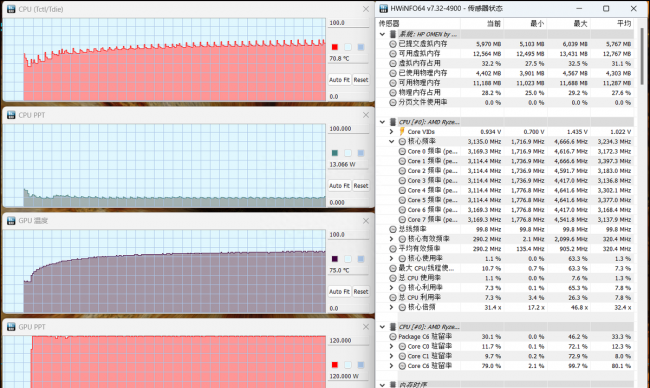Click the app icon of the CPU PPT graph window
This screenshot has height=388, width=650.
coord(11,115)
